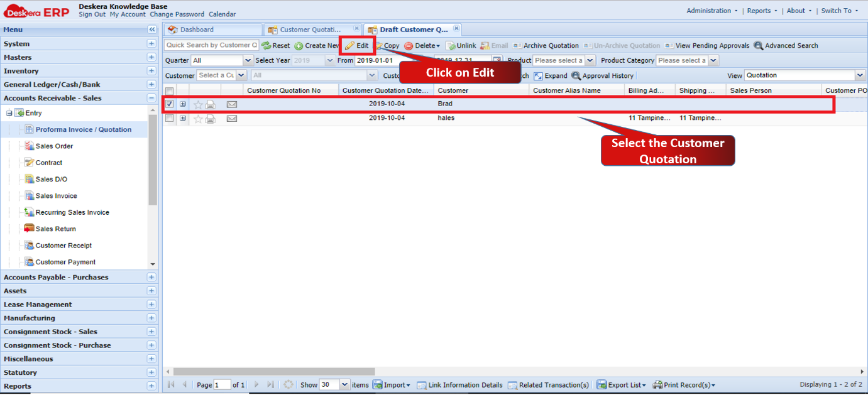Click the Create New button
Image resolution: width=868 pixels, height=395 pixels.
[x=317, y=45]
